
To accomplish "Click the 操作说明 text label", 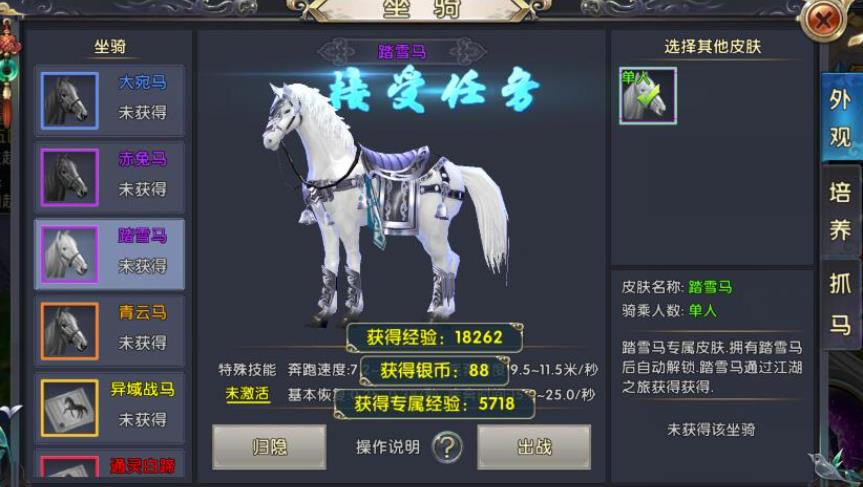I will click(x=387, y=447).
